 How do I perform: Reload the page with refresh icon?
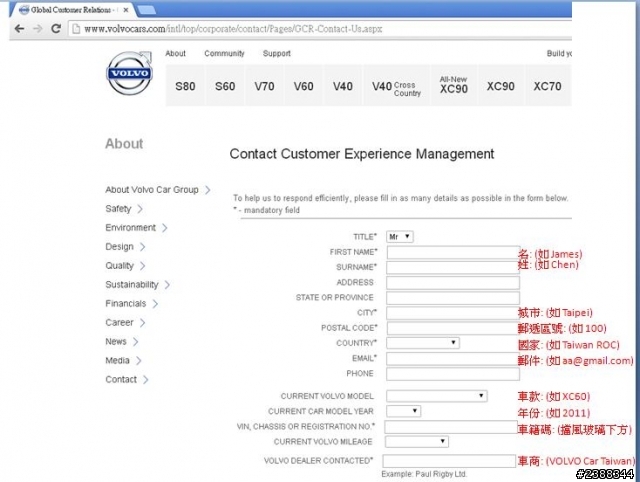[56, 28]
